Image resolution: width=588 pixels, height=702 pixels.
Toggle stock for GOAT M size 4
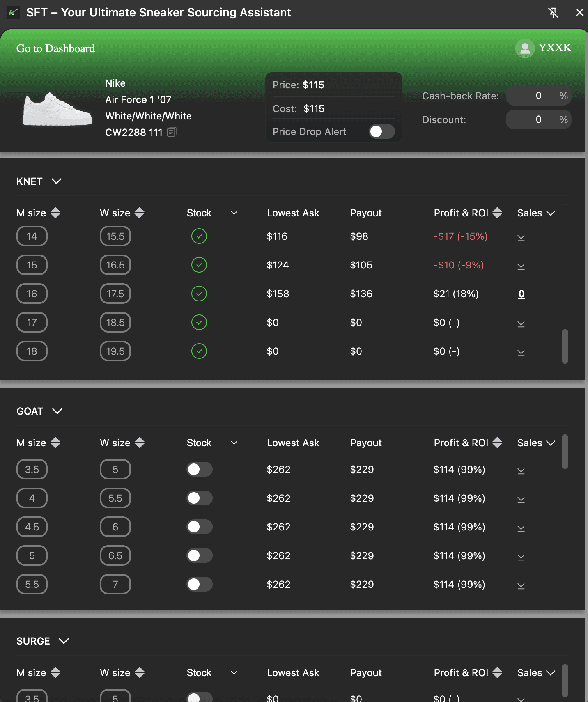(x=200, y=498)
